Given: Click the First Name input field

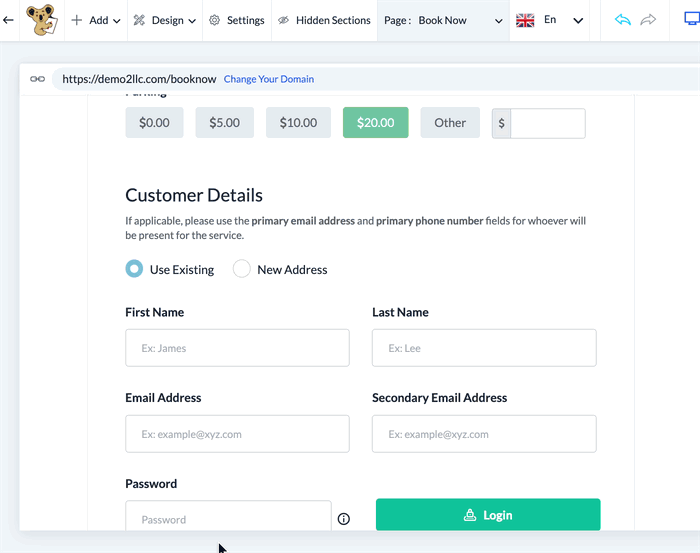Looking at the screenshot, I should coord(237,348).
